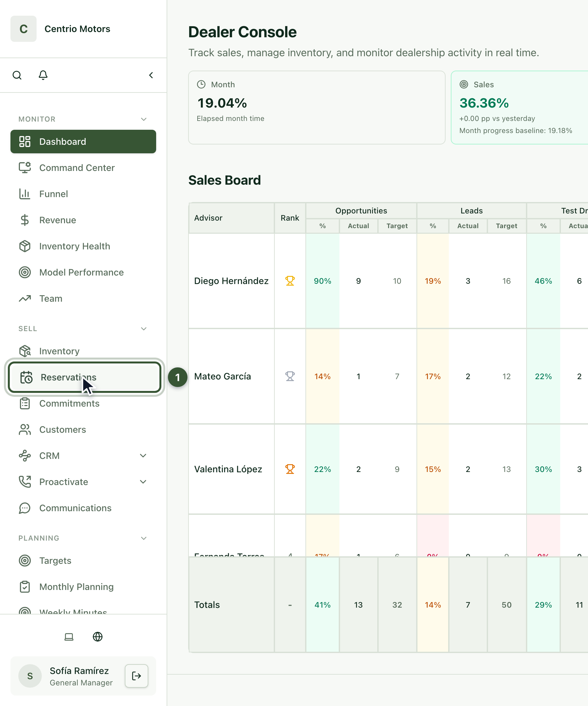Open Targets page
The image size is (588, 706).
tap(83, 561)
